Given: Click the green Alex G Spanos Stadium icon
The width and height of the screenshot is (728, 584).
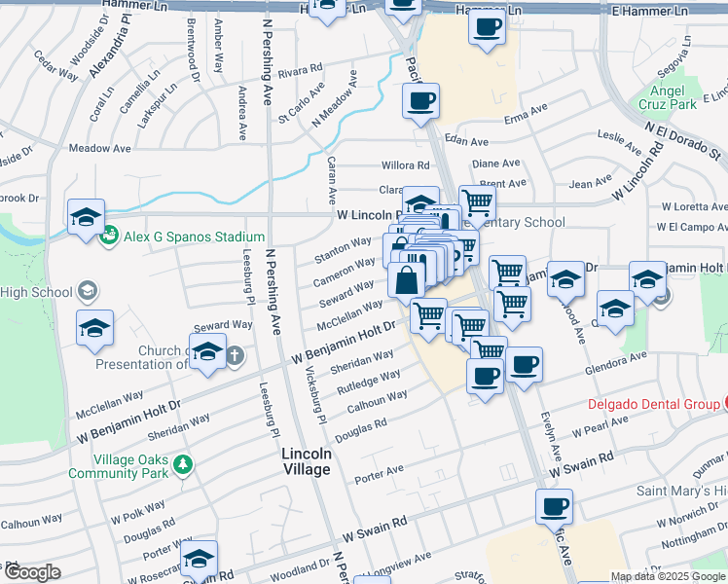Looking at the screenshot, I should [108, 236].
